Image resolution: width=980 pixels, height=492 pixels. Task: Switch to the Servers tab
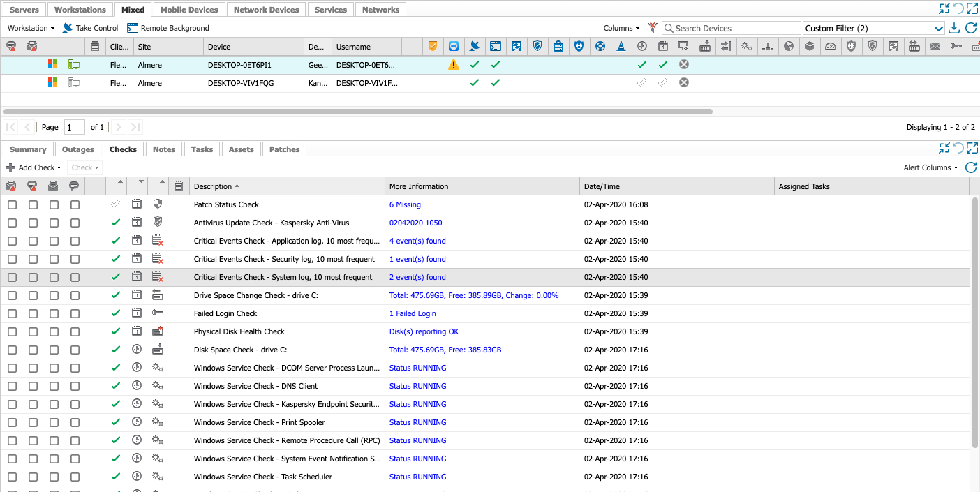click(24, 10)
